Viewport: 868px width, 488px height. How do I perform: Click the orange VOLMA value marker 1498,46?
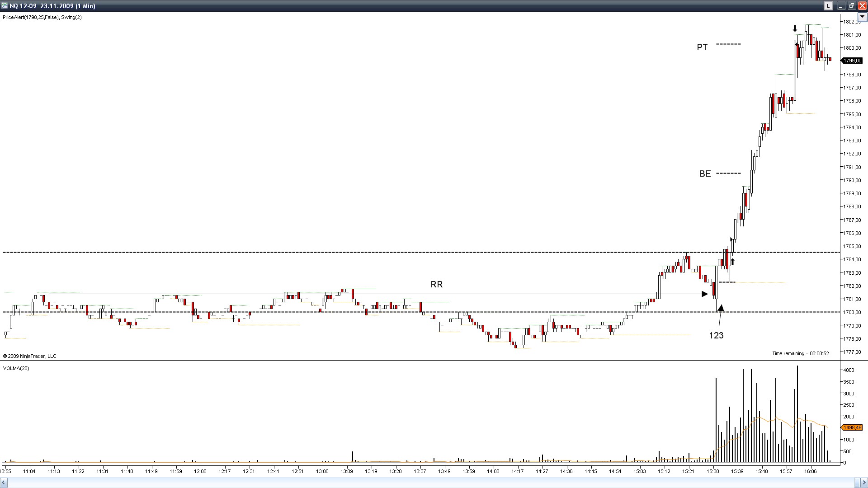point(852,427)
